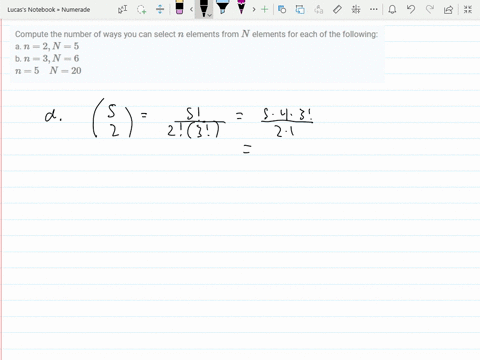Redo the last action
480x360 pixels.
(x=430, y=9)
